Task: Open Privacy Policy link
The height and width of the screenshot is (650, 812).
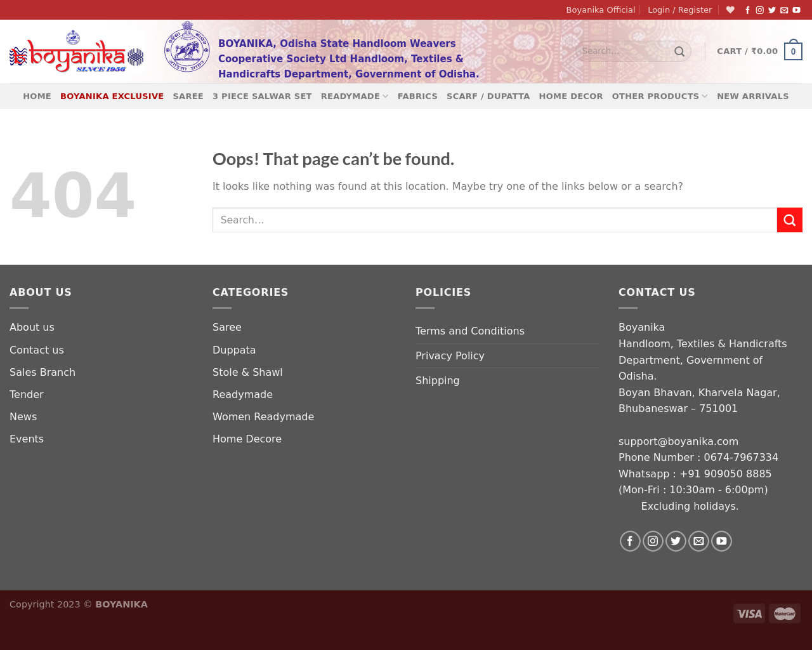Action: tap(450, 356)
